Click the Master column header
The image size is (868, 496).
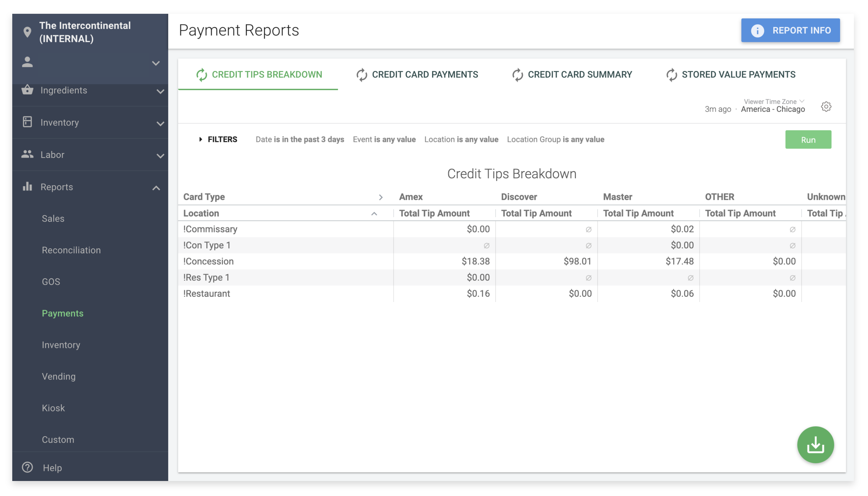click(x=618, y=197)
